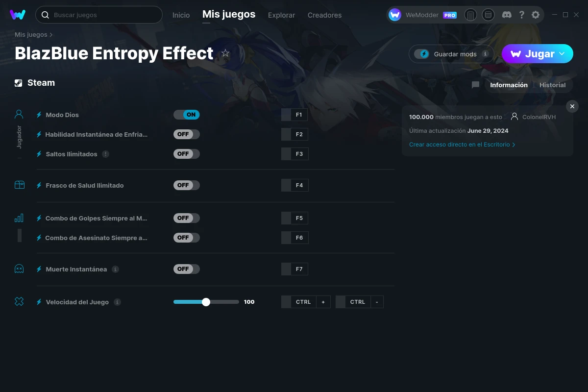
Task: Select the Jugador person icon in the sidebar
Action: [x=19, y=114]
